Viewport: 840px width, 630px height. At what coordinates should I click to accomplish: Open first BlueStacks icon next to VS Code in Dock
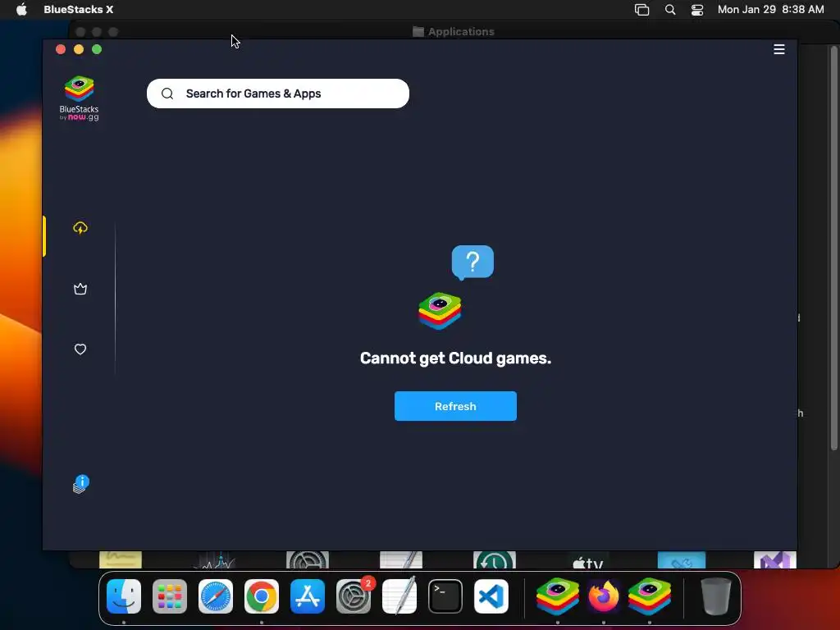pos(558,596)
